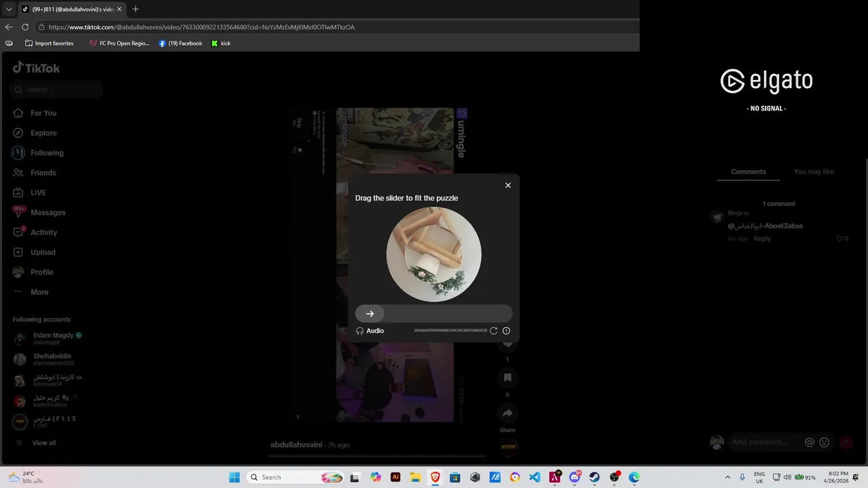This screenshot has width=868, height=488.
Task: Switch to Audio verification
Action: pos(370,331)
